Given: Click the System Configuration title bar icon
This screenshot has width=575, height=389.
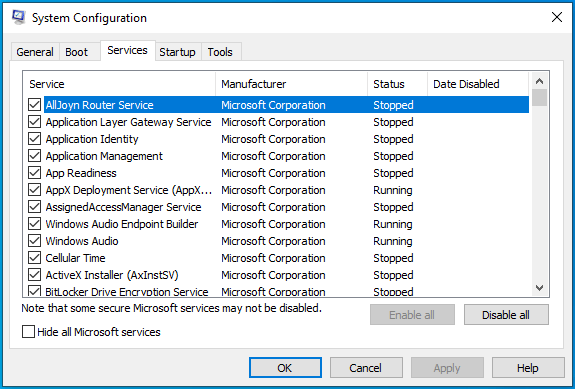Looking at the screenshot, I should 18,17.
